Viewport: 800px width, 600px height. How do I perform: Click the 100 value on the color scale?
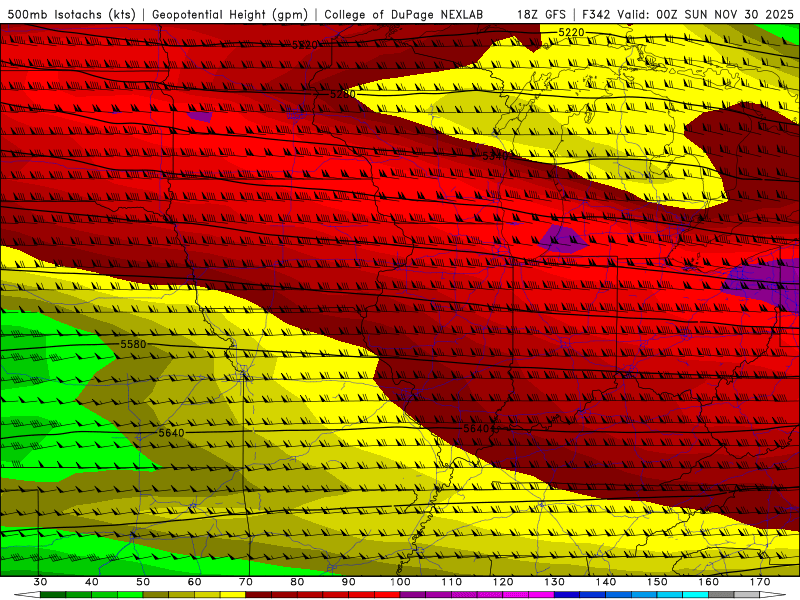point(400,582)
